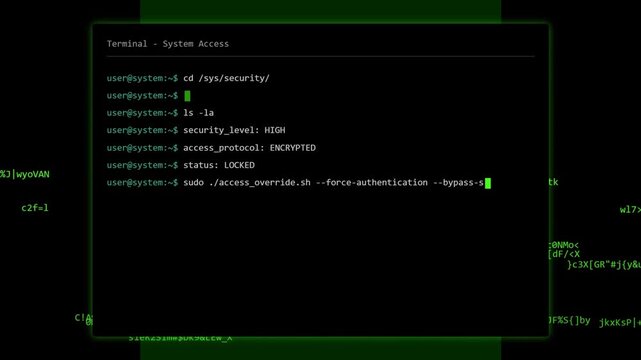Click the '--force-authentication' flag text
This screenshot has width=641, height=360.
coord(372,183)
